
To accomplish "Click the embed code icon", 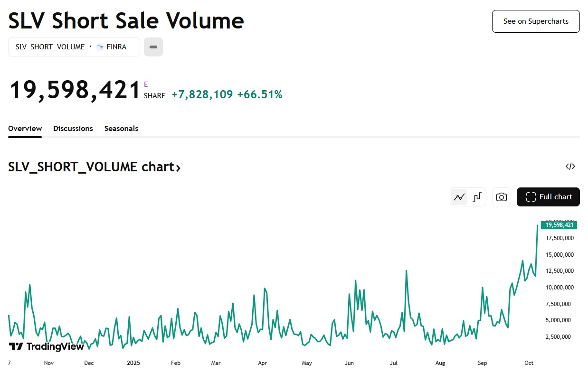I will tap(570, 167).
